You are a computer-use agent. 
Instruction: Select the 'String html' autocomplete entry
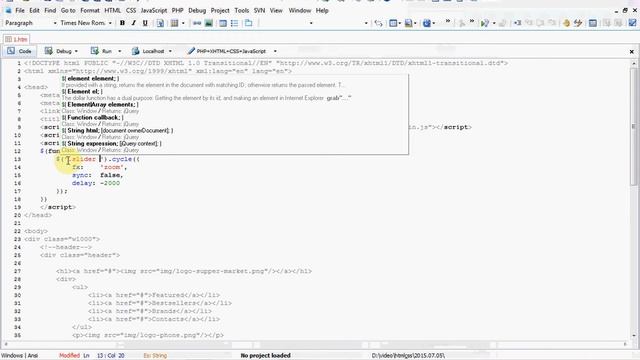click(117, 131)
